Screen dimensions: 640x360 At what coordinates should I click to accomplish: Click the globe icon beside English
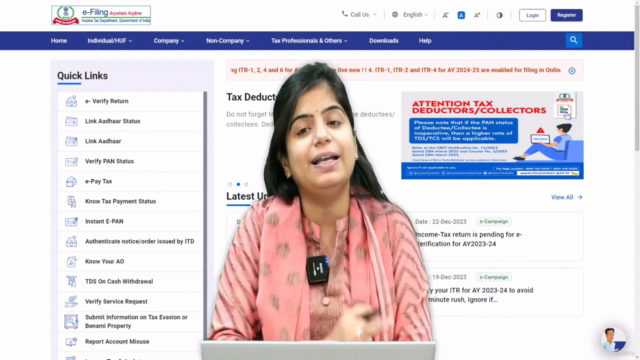click(395, 15)
